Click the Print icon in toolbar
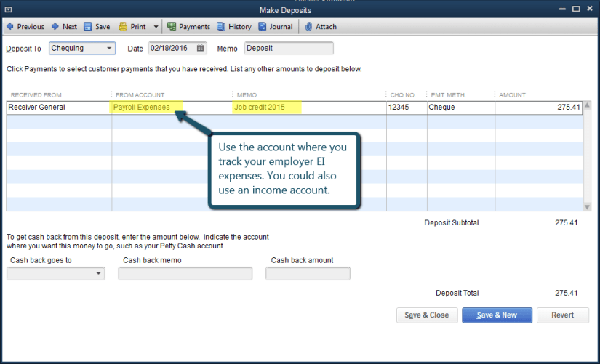Viewport: 600px width, 364px height. point(123,27)
